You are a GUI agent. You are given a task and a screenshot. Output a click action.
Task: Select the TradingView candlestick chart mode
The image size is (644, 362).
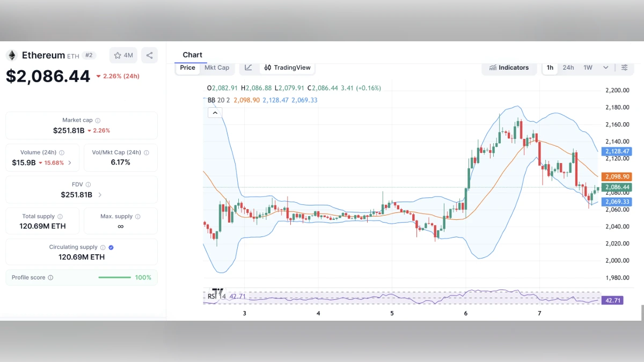click(287, 68)
